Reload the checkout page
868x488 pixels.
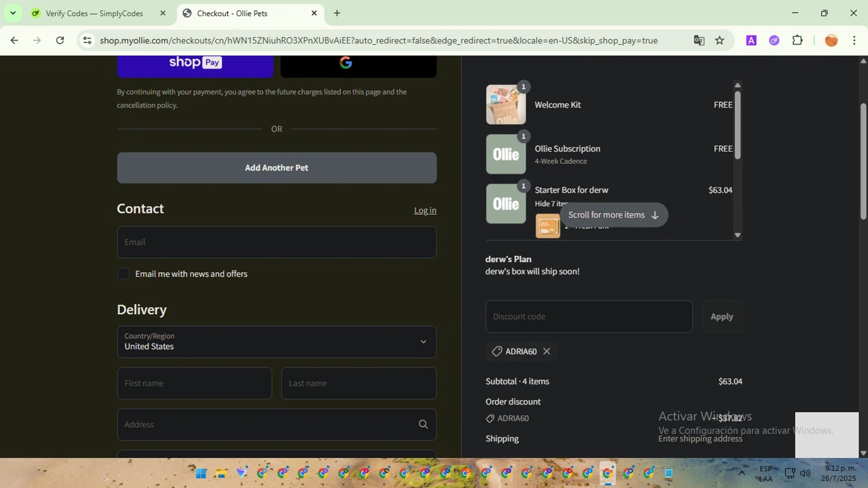(x=60, y=41)
